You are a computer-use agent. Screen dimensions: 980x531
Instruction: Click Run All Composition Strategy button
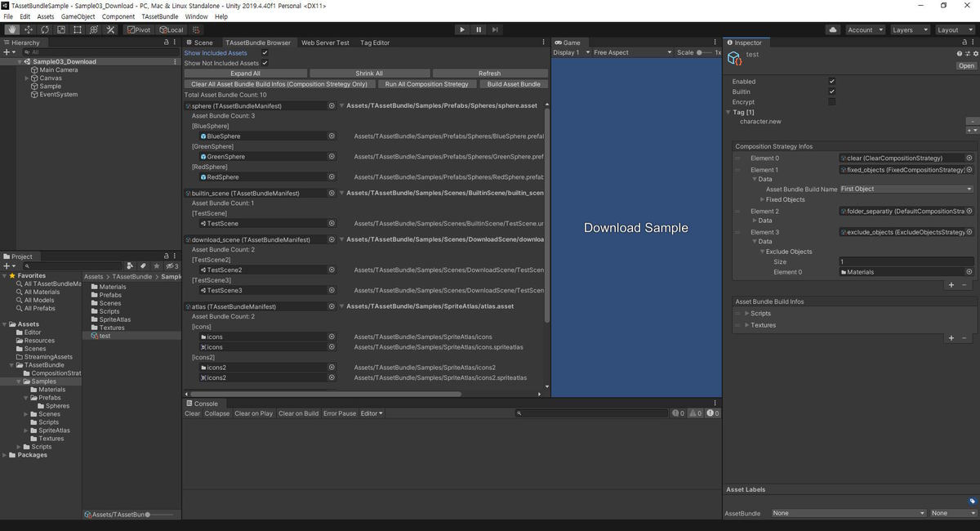pyautogui.click(x=427, y=84)
